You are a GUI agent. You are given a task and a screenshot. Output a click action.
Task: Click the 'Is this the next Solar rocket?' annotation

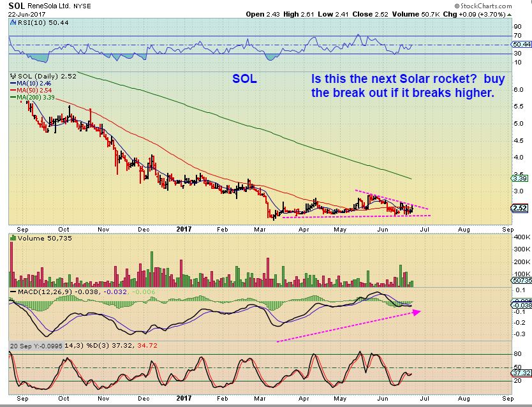point(394,78)
